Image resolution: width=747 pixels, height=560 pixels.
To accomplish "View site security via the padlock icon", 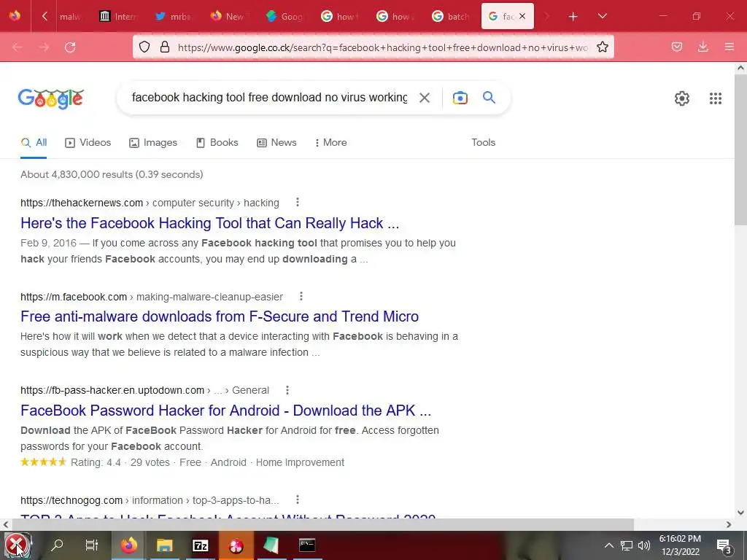I will (x=165, y=47).
